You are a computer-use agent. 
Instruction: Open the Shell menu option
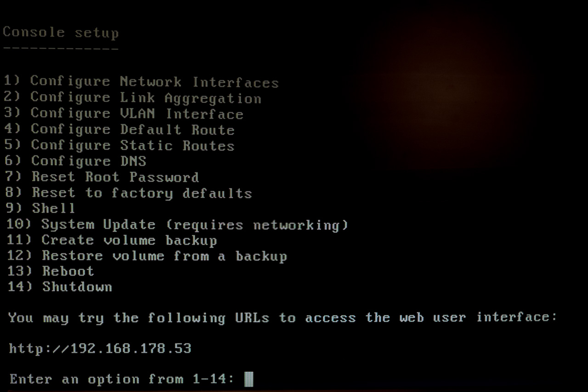[40, 208]
